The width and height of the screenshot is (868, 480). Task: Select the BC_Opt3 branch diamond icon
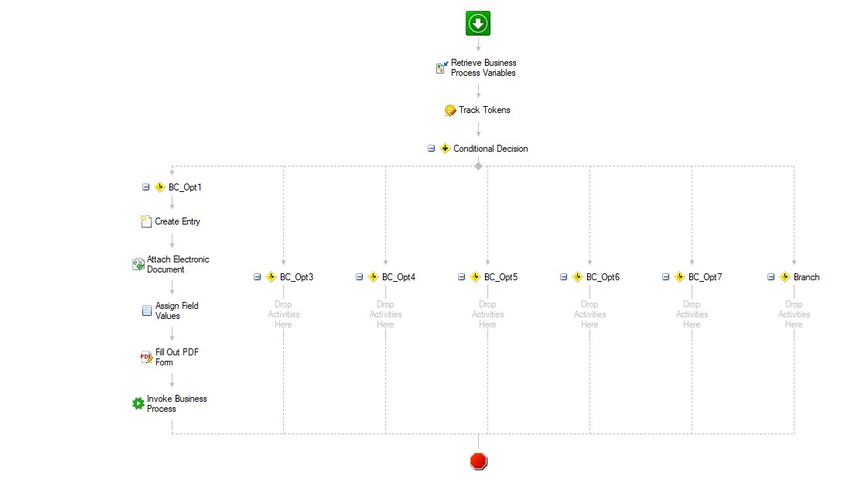point(272,277)
